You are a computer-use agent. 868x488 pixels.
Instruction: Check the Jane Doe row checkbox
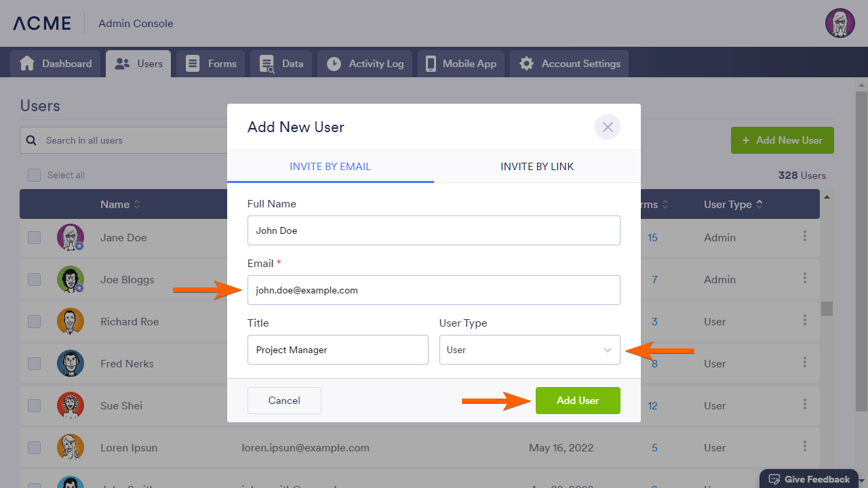point(34,238)
